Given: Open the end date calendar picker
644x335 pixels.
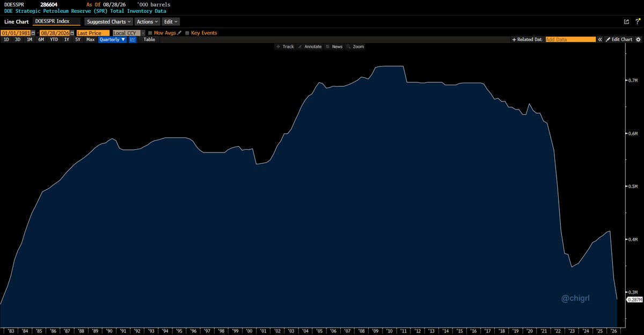Looking at the screenshot, I should coord(72,33).
